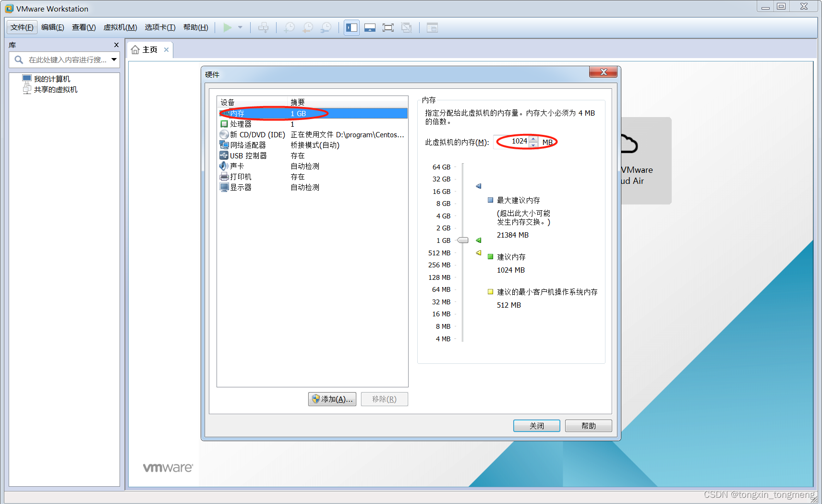The width and height of the screenshot is (822, 504).
Task: Select the 声卡 device row
Action: 313,166
